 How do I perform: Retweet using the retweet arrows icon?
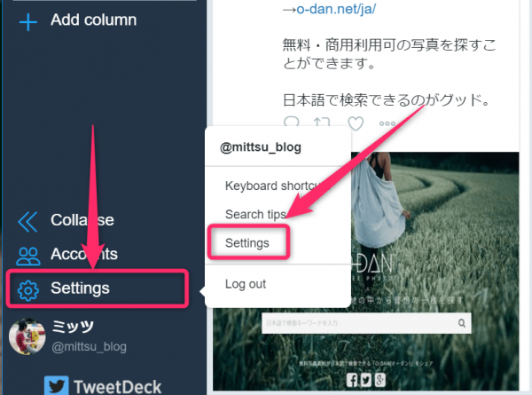coord(322,122)
